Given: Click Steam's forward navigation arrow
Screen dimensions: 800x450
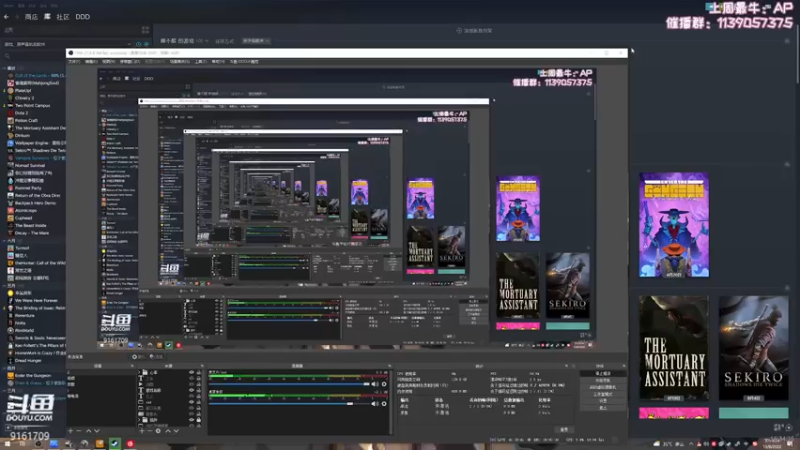Looking at the screenshot, I should (16, 17).
